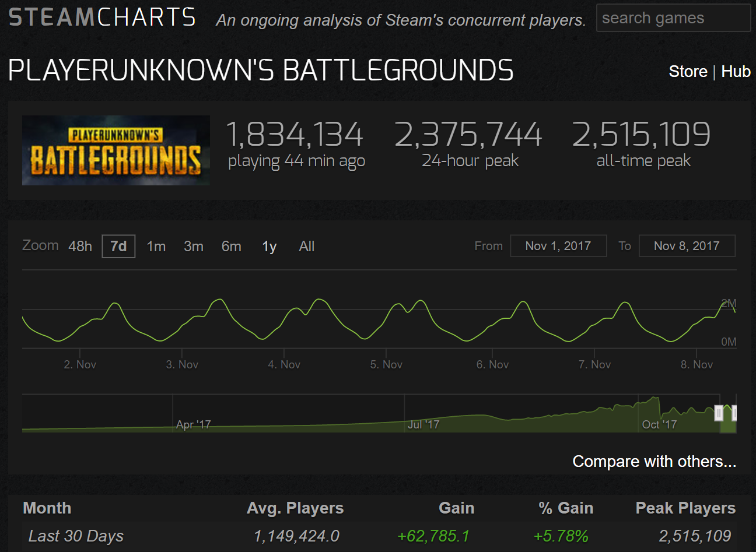756x552 pixels.
Task: Click the 7. Nov axis label
Action: pyautogui.click(x=594, y=364)
